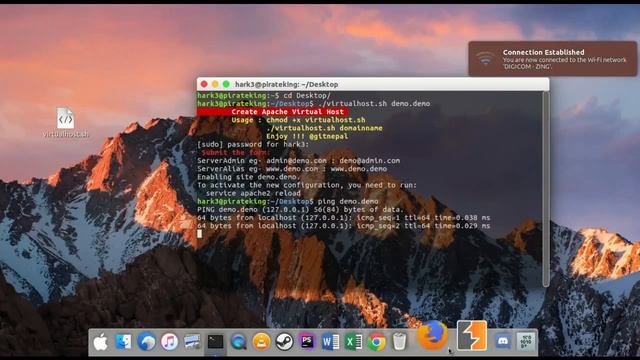
Task: Click 'service apache2 reload' line
Action: coord(253,193)
